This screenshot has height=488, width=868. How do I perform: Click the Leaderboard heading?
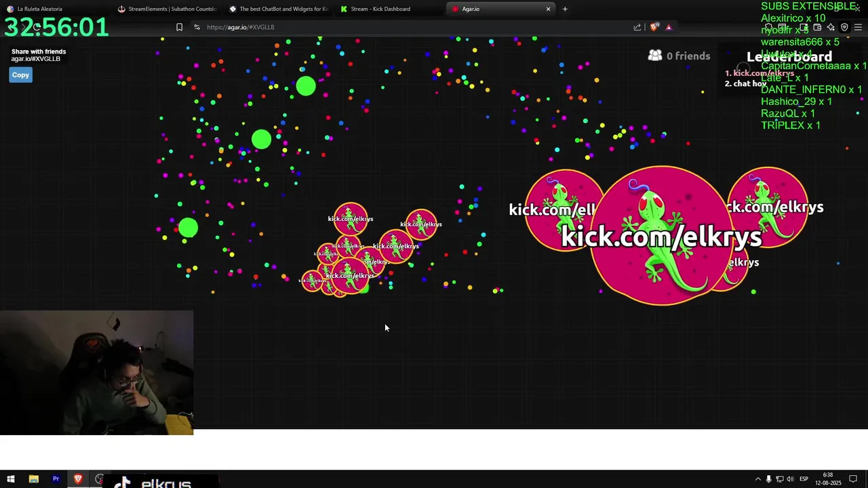coord(789,57)
